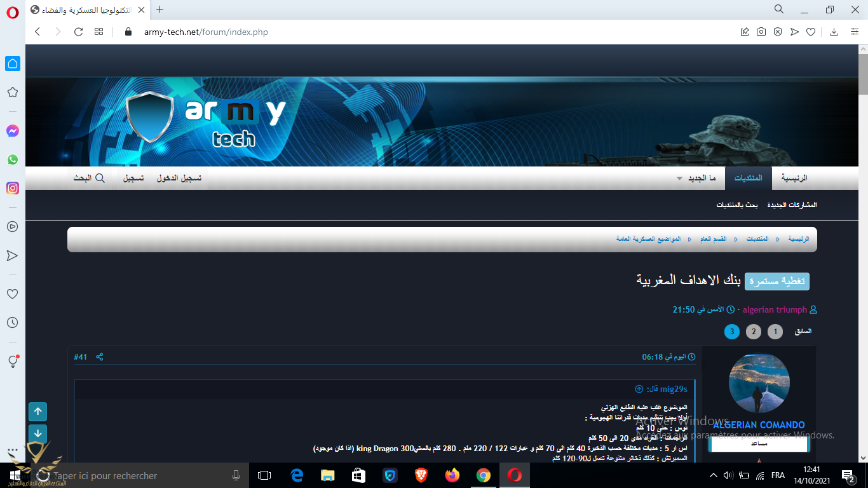Open history from the sidebar clock icon

[12, 323]
